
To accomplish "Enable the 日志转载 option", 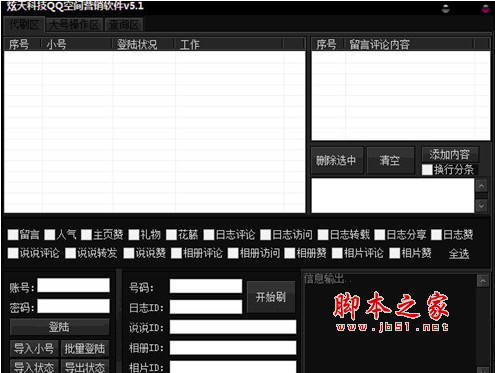I will tap(323, 235).
